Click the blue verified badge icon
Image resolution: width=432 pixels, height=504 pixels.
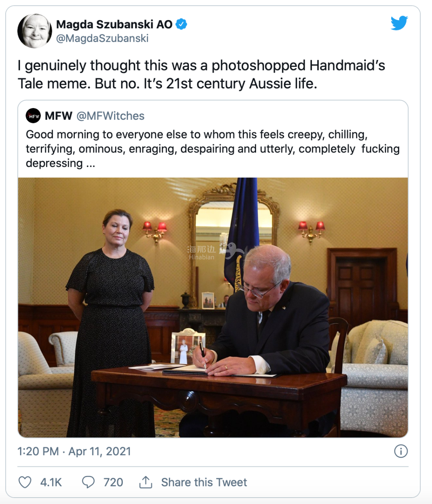pos(182,24)
